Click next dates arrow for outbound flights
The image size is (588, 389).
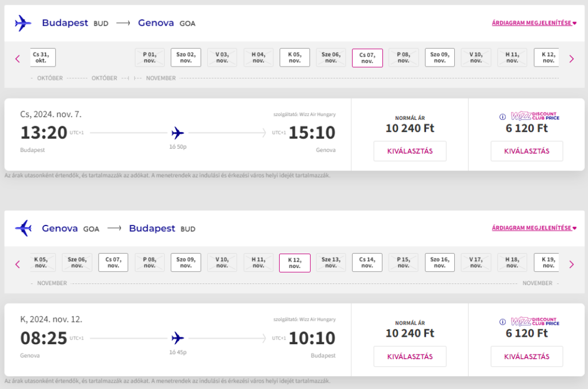pos(571,59)
